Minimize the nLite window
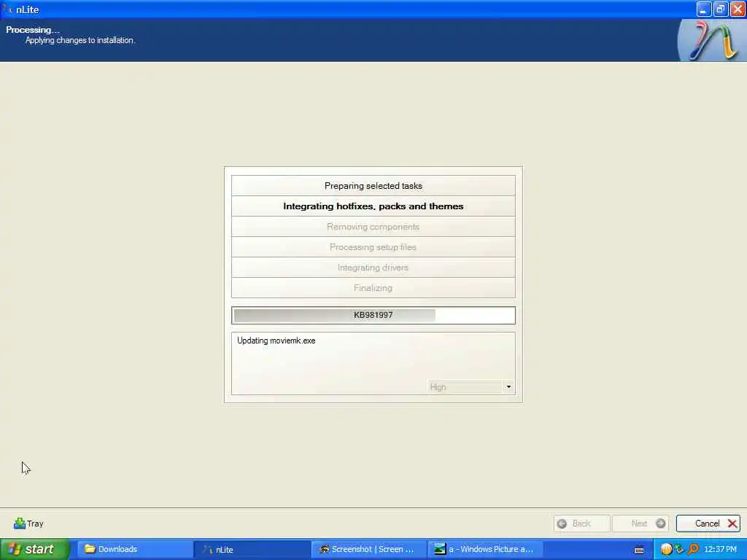747x560 pixels. 703,9
